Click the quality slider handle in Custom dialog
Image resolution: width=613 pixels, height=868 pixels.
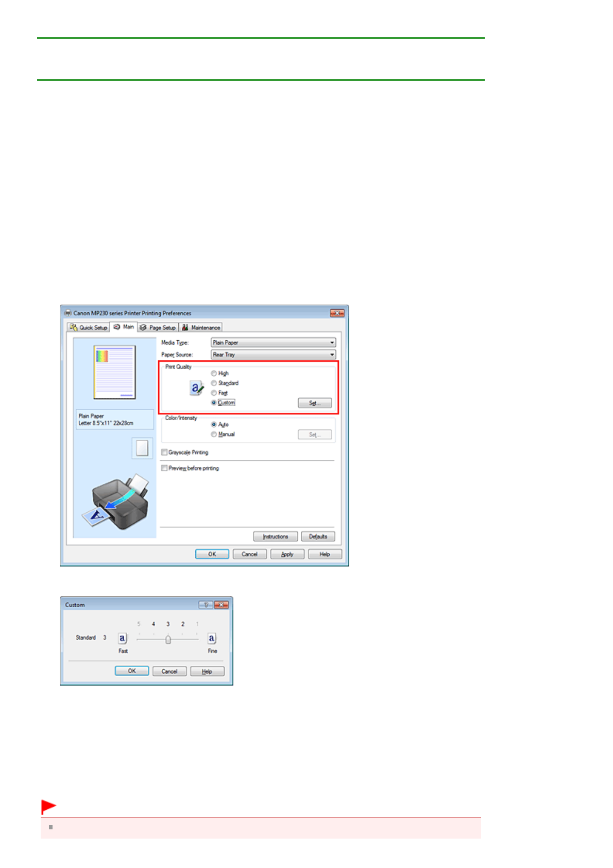coord(168,640)
